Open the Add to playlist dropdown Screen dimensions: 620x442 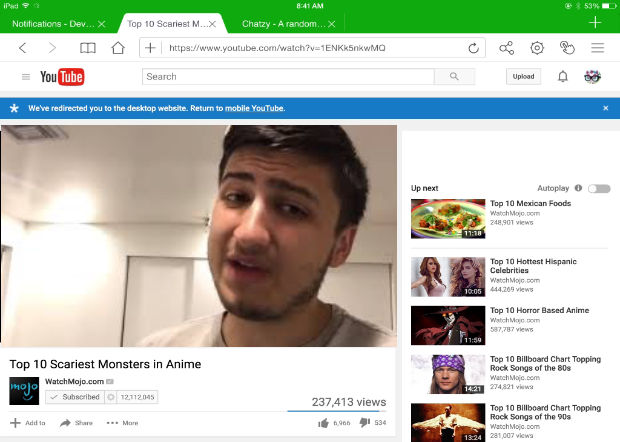click(x=28, y=423)
